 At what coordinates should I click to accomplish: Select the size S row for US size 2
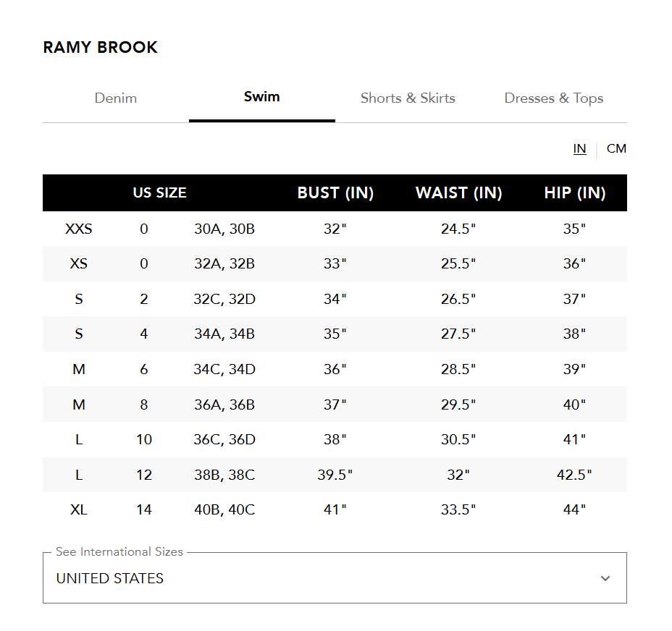[335, 299]
